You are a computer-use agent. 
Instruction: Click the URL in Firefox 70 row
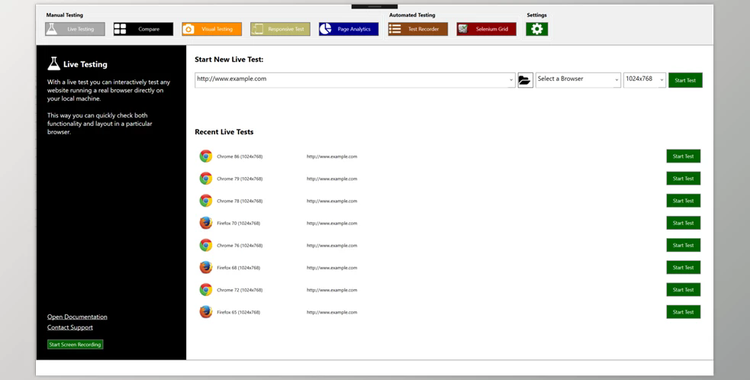[x=332, y=223]
